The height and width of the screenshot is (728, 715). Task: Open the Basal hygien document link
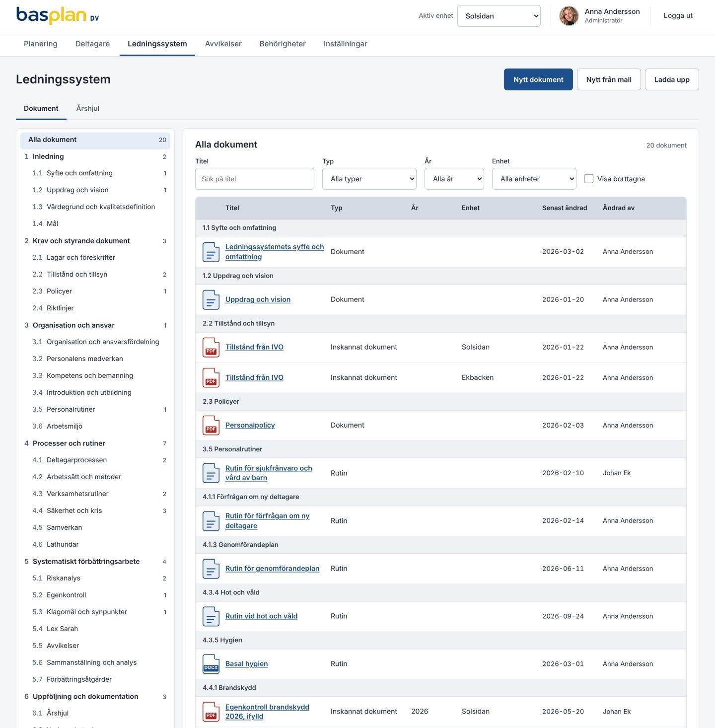coord(247,664)
